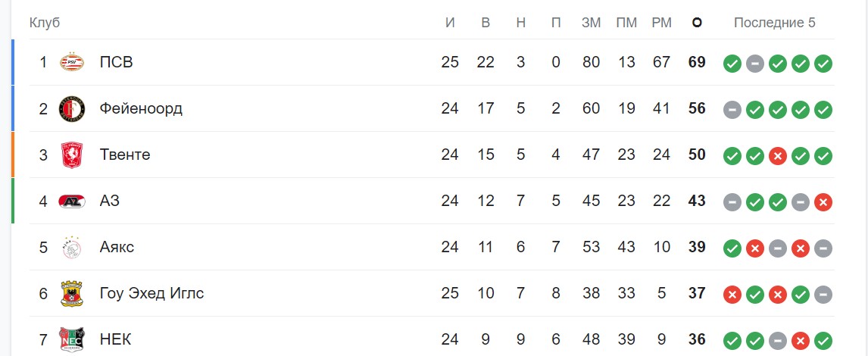Click the Ajax club logo

click(72, 247)
